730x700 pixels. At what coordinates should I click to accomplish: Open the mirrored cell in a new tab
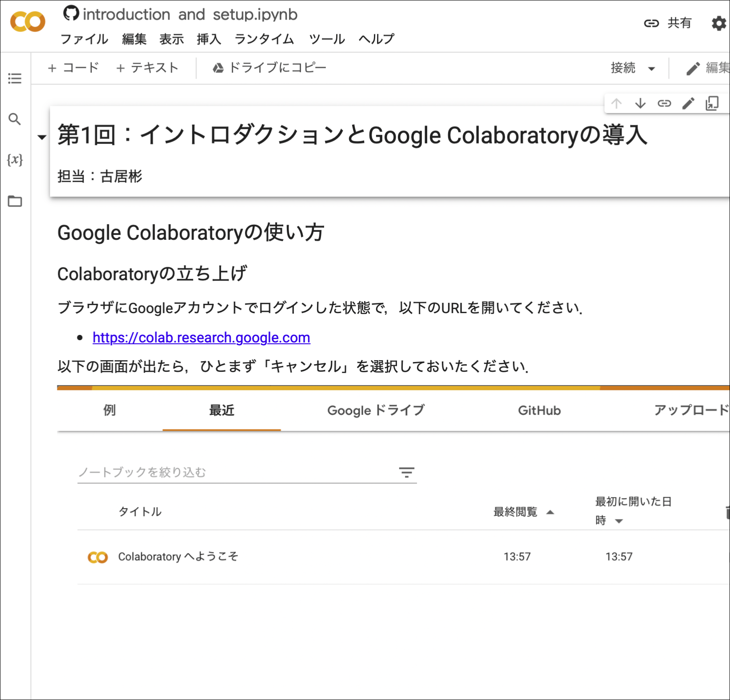[x=712, y=103]
